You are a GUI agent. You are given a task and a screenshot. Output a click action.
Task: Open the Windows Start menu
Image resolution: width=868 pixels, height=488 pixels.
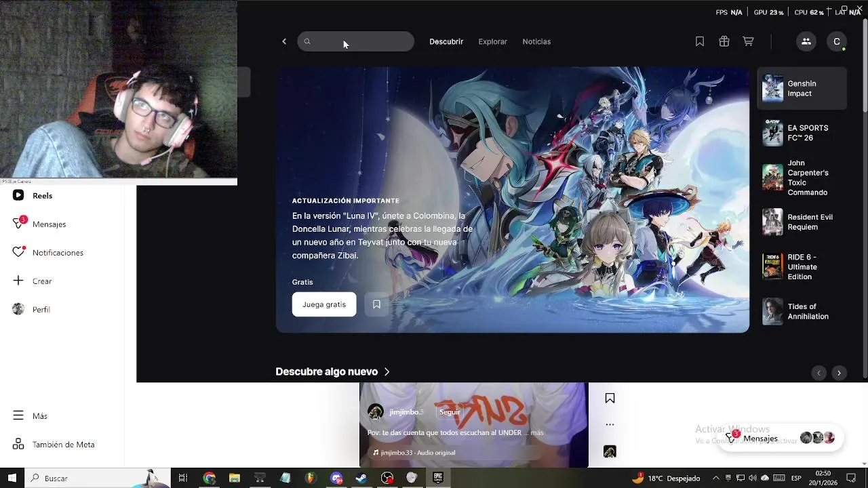point(12,478)
